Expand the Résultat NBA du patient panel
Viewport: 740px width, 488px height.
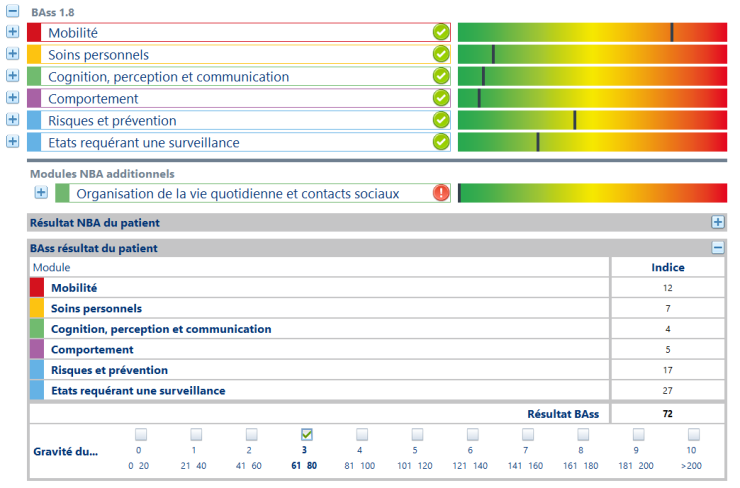tap(717, 222)
